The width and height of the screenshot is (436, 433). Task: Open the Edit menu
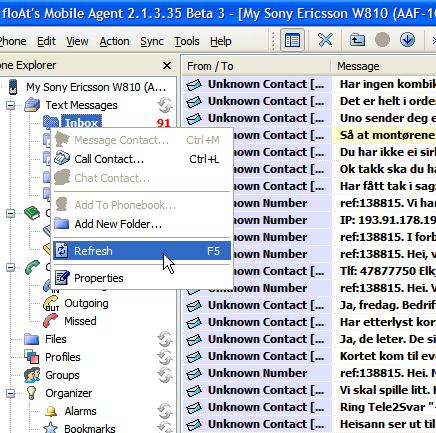coord(46,41)
